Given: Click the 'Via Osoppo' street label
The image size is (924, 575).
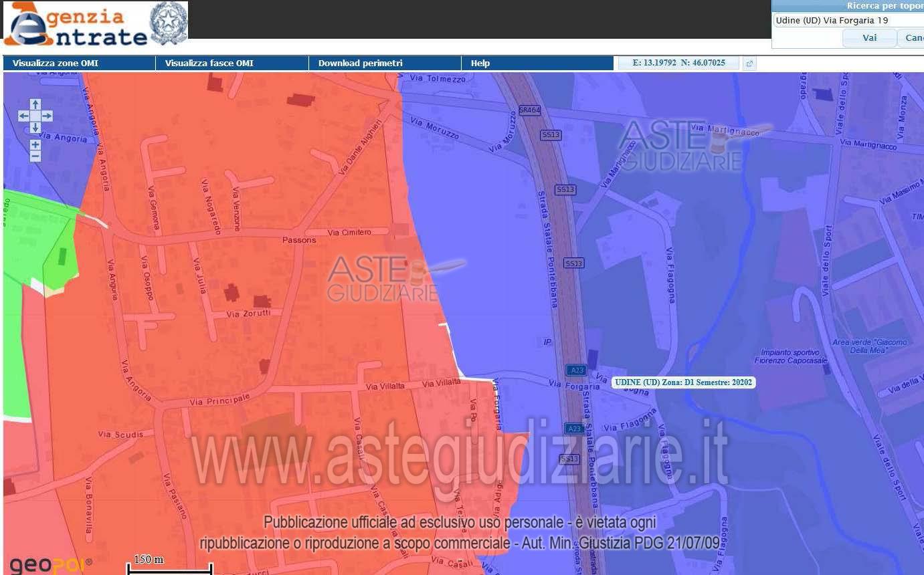Looking at the screenshot, I should [x=148, y=277].
